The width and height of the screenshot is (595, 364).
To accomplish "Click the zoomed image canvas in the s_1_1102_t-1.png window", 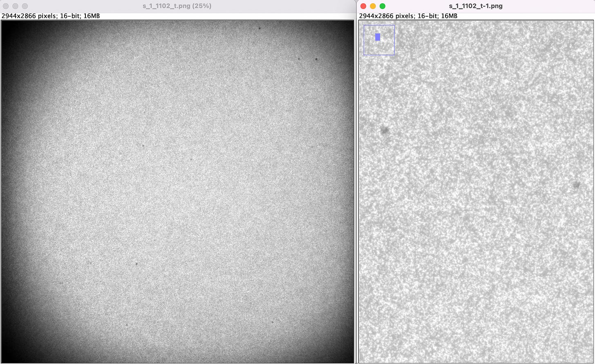I will pos(476,192).
